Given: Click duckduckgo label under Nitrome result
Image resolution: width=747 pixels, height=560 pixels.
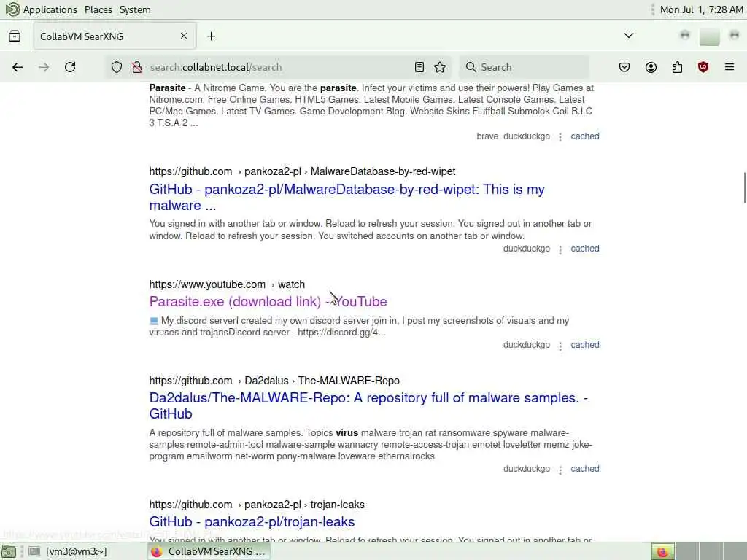Looking at the screenshot, I should (x=527, y=136).
